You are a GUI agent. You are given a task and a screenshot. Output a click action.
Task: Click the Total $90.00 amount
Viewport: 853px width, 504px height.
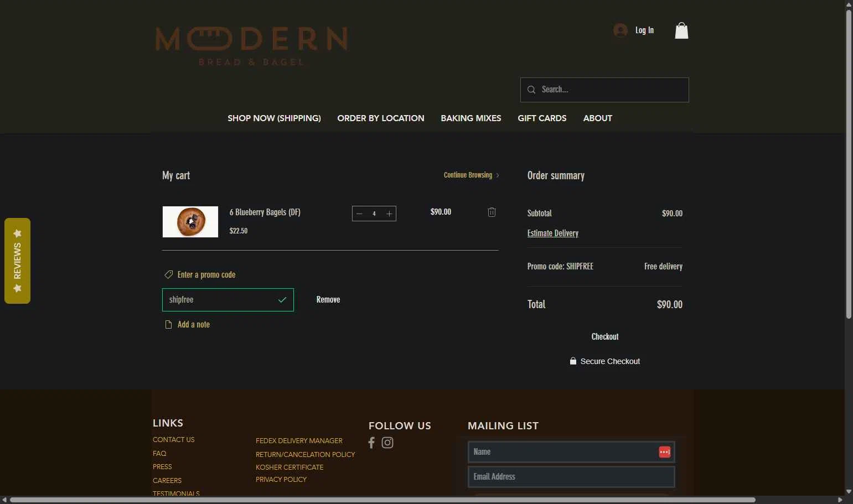[x=669, y=304]
